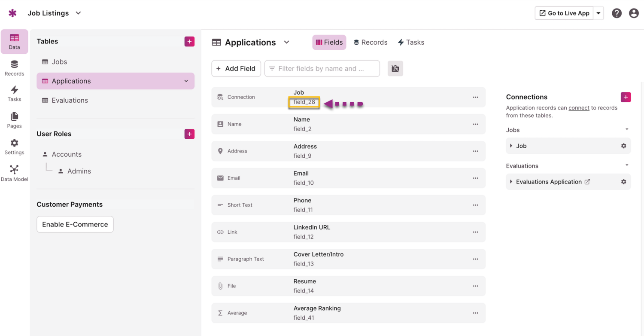
Task: Expand the Job connection disclosure triangle
Action: [511, 146]
